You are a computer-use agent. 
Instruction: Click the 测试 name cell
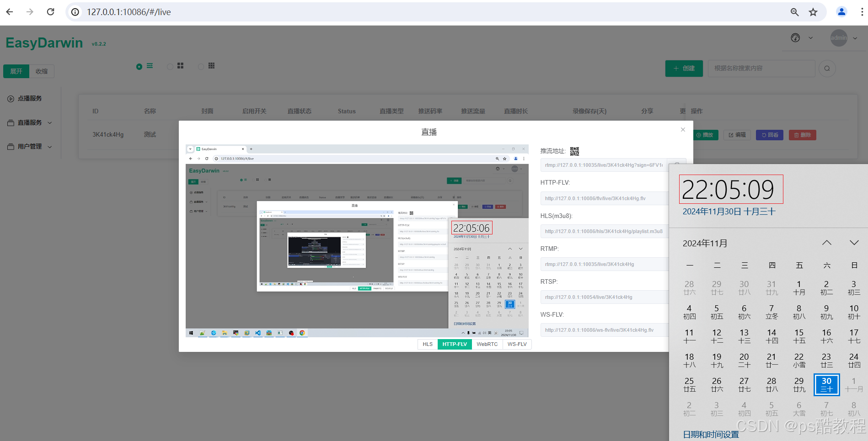(x=150, y=134)
